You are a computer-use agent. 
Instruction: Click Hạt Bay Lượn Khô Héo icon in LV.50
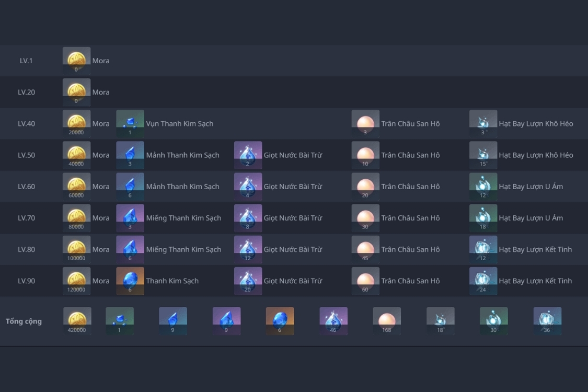pyautogui.click(x=483, y=155)
